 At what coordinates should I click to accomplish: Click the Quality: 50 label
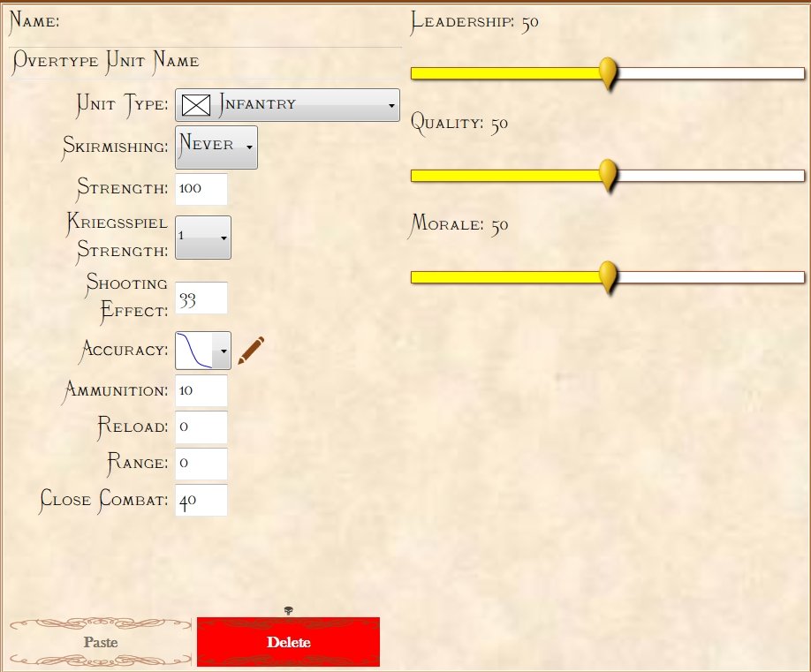pos(459,124)
